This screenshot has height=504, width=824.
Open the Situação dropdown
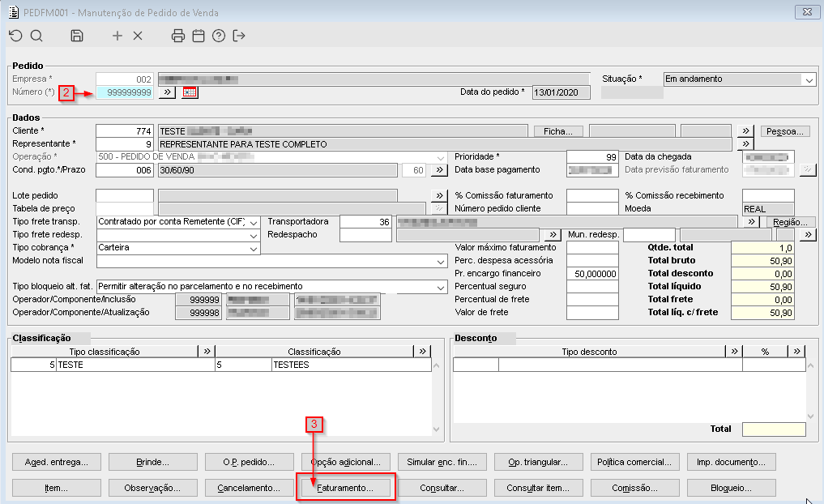(x=809, y=79)
